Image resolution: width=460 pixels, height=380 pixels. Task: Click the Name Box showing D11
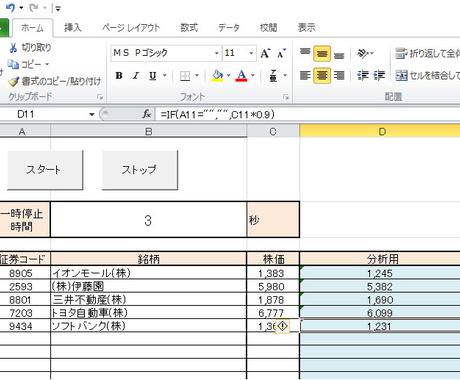click(x=43, y=114)
